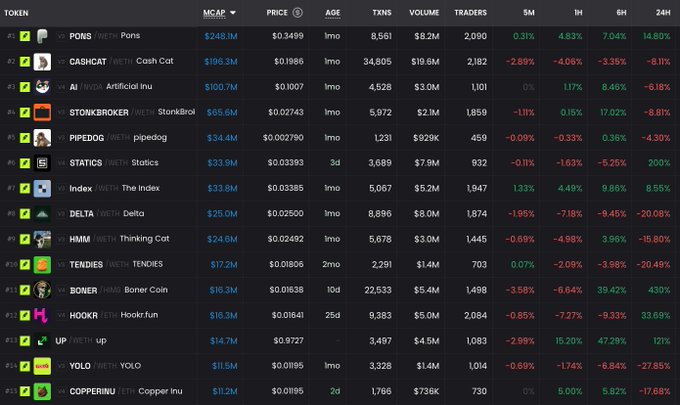The height and width of the screenshot is (405, 680).
Task: Sort by the MCAP column header
Action: tap(214, 13)
